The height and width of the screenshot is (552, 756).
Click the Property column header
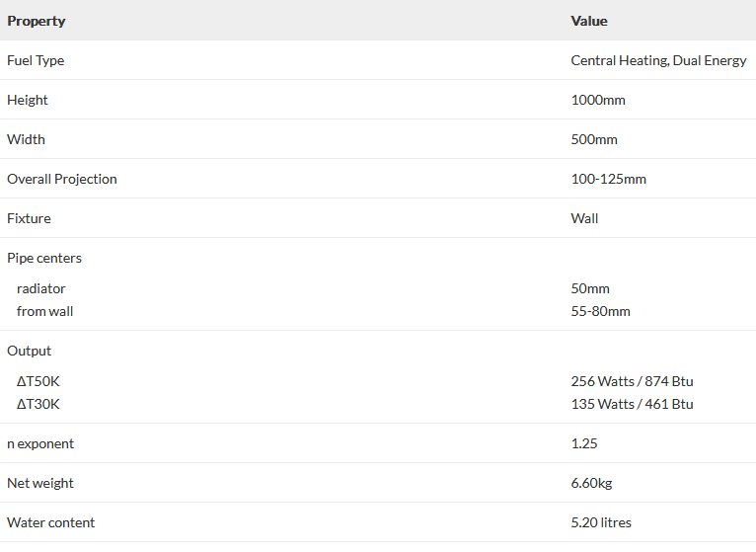[37, 21]
